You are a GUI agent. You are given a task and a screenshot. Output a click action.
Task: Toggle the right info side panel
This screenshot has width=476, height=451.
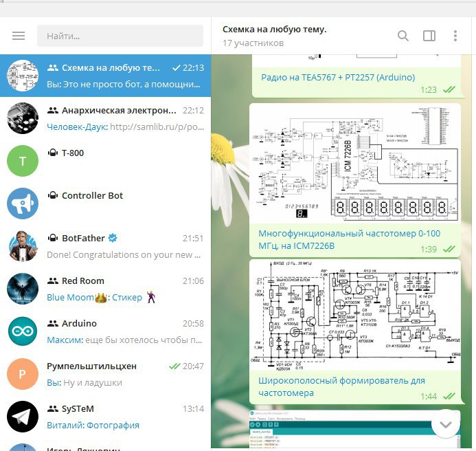[x=429, y=36]
